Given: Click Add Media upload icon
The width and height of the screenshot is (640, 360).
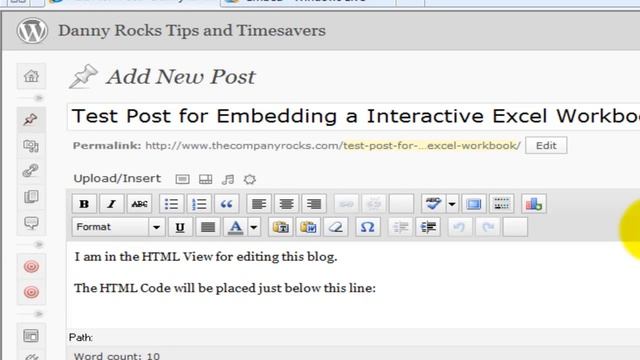Looking at the screenshot, I should [x=250, y=179].
